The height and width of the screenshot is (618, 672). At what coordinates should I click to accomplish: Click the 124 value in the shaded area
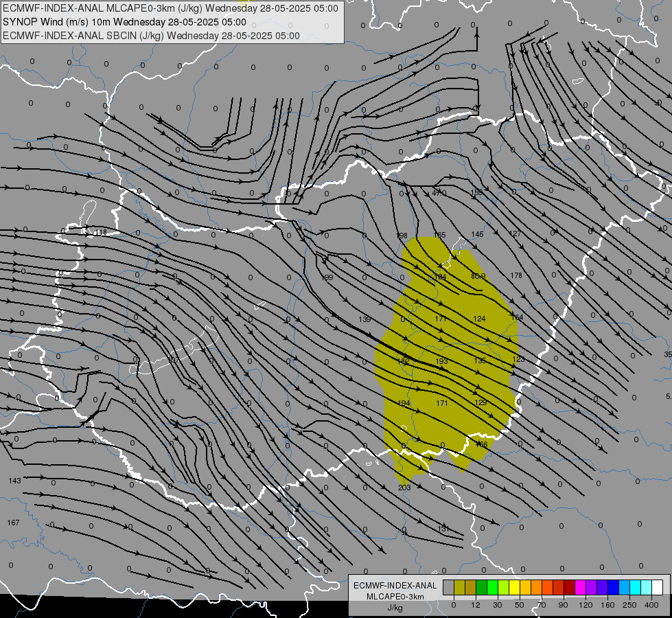click(479, 319)
